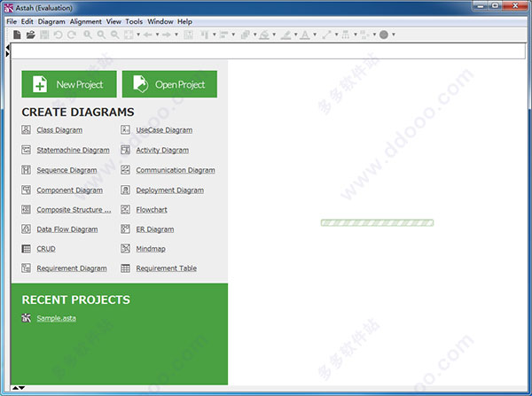Click the Astah icon beside Sample.asta
Image resolution: width=532 pixels, height=396 pixels.
(26, 318)
